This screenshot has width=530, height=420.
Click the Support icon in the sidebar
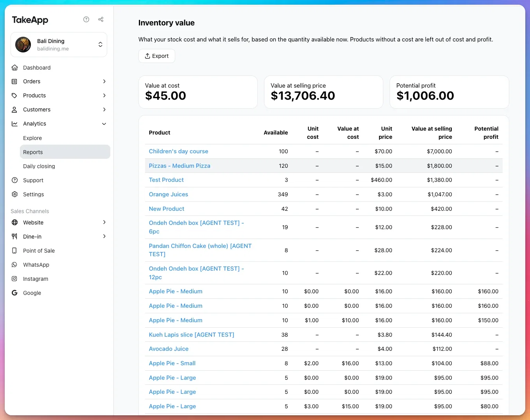14,180
